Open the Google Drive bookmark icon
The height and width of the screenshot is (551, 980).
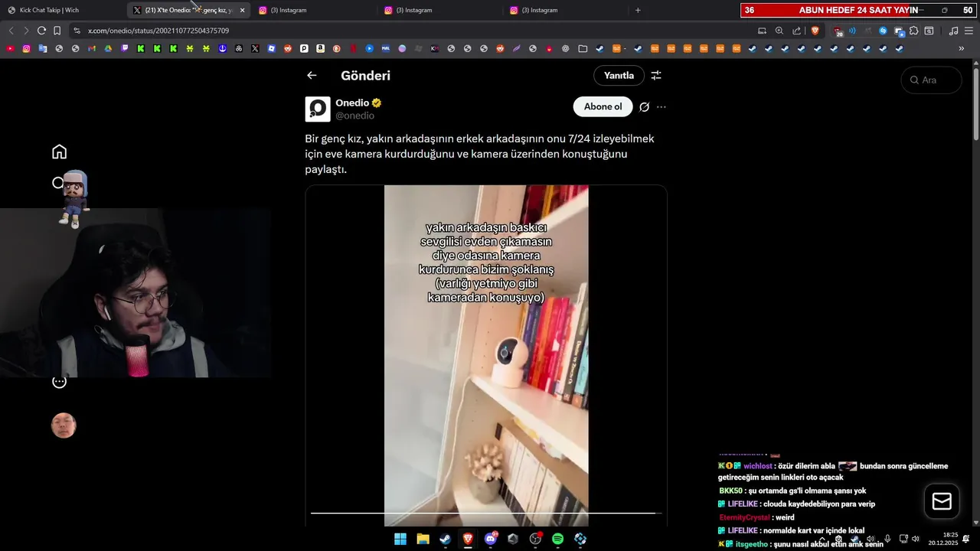coord(108,48)
